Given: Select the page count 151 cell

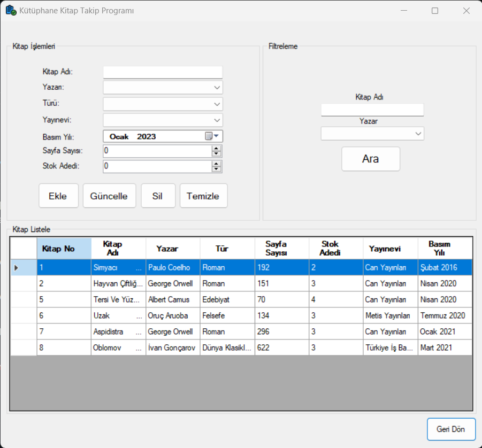Looking at the screenshot, I should point(282,283).
